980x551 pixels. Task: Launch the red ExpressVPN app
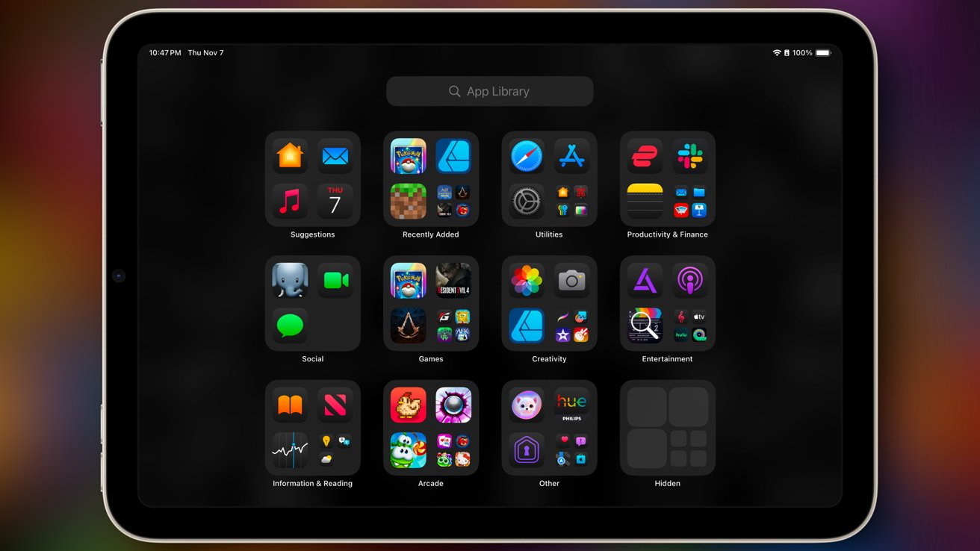coord(645,156)
